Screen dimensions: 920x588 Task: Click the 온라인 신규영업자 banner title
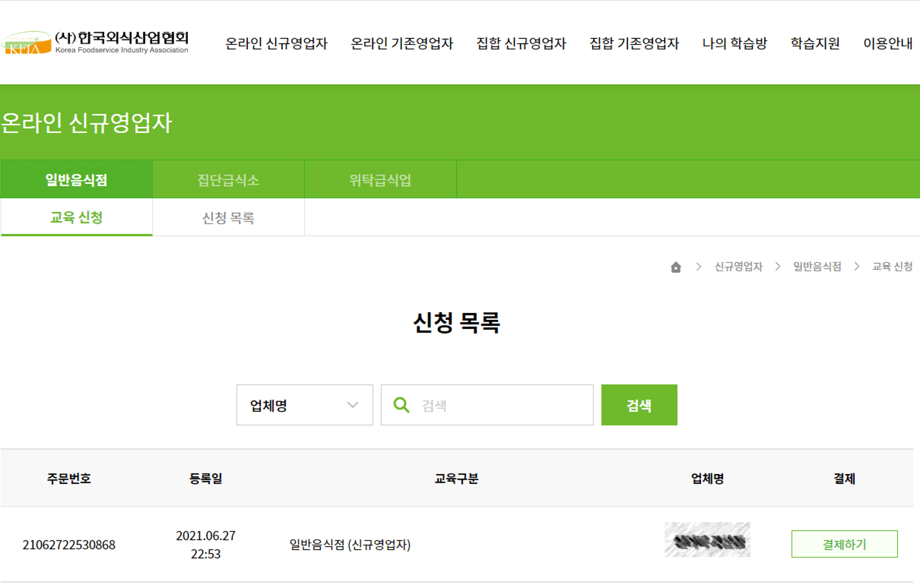click(87, 123)
